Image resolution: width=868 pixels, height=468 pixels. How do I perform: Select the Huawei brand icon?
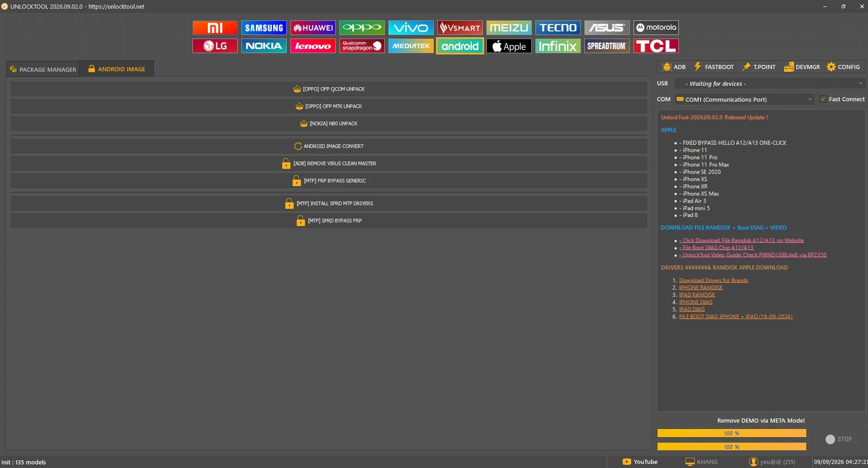click(313, 28)
